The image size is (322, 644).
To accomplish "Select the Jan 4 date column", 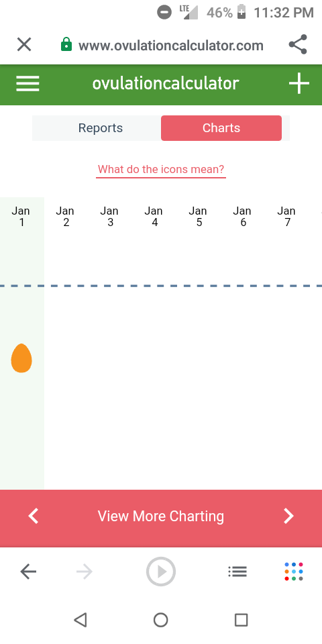I will (x=154, y=217).
